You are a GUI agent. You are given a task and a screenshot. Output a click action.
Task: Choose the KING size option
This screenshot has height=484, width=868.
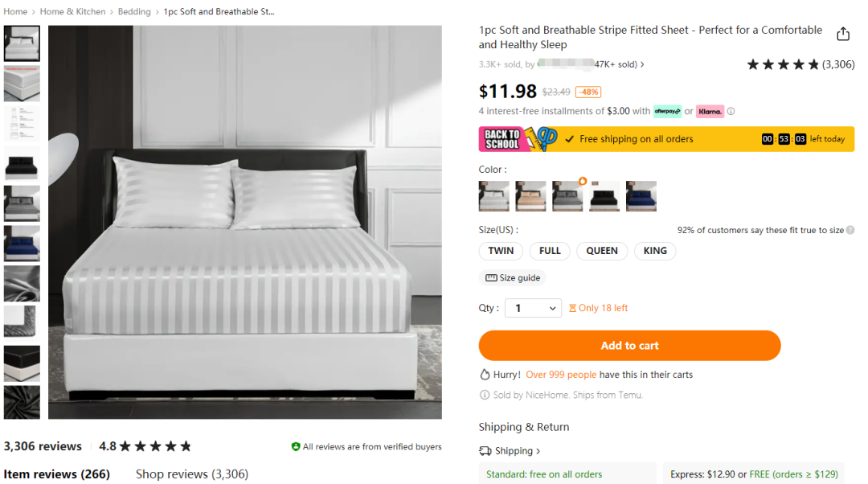(655, 251)
